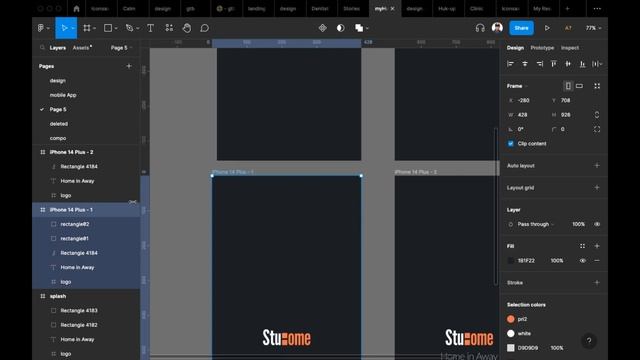The image size is (640, 360).
Task: Click the Use as mask icon
Action: click(x=340, y=28)
